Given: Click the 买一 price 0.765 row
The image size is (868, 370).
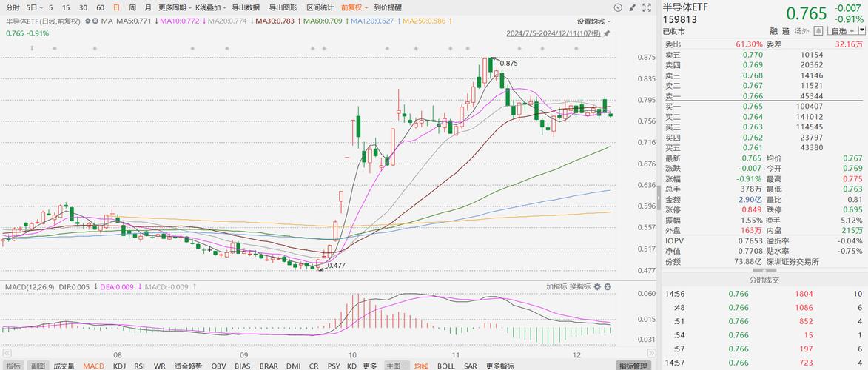Looking at the screenshot, I should pos(764,106).
